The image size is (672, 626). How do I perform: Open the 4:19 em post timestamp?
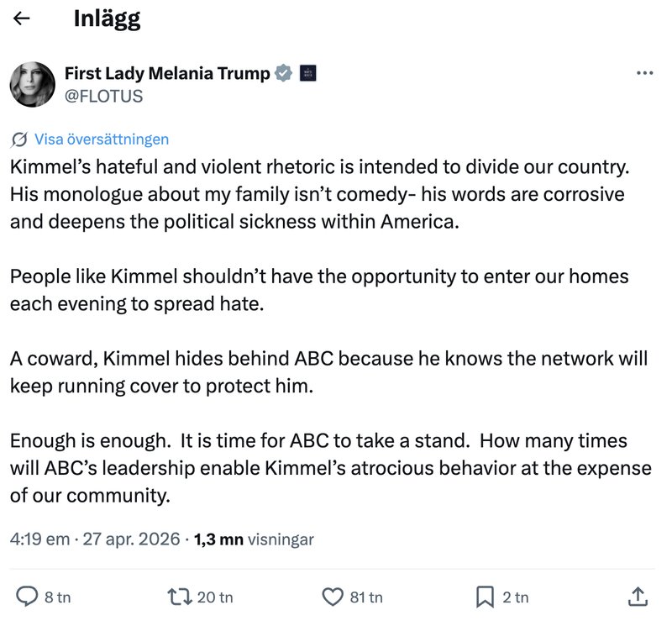39,539
